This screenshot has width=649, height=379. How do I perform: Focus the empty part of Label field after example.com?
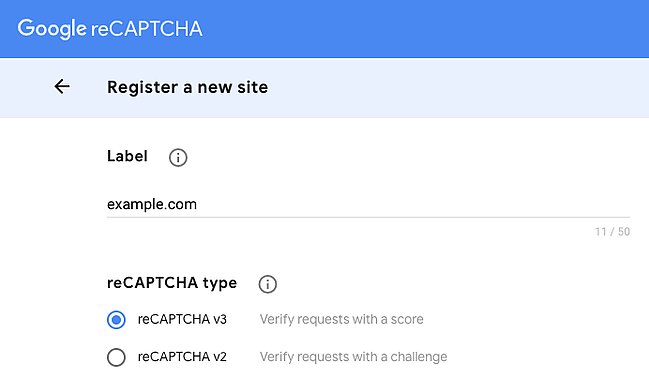click(x=414, y=204)
